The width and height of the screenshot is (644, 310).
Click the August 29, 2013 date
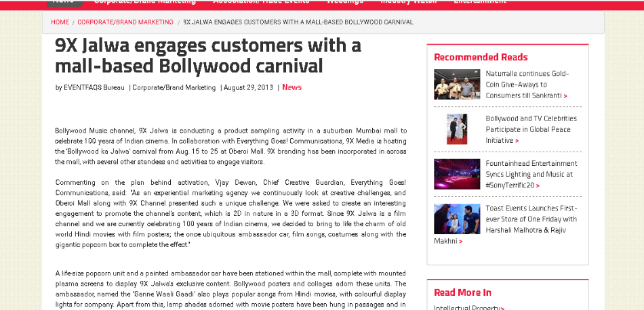(x=248, y=87)
